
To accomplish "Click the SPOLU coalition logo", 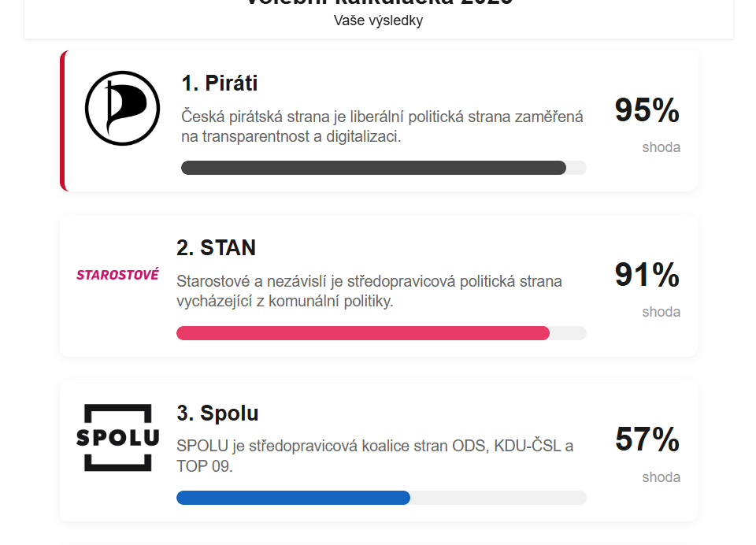I will (x=117, y=438).
